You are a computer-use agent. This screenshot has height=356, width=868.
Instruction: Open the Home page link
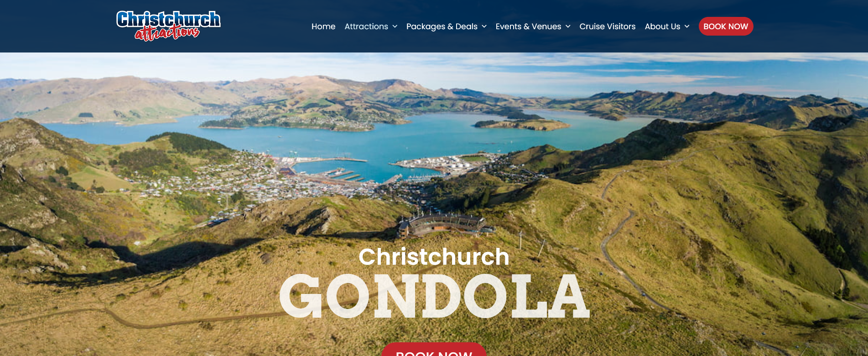tap(323, 26)
